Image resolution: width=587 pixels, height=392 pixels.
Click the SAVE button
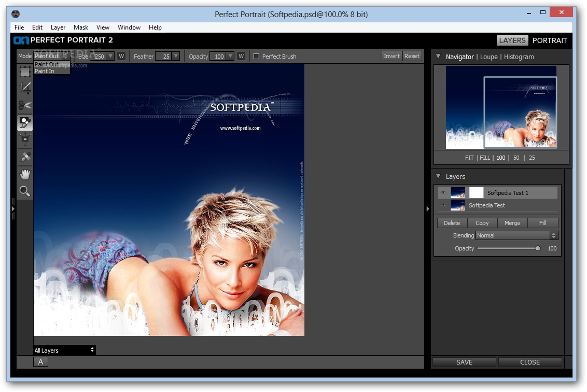click(x=464, y=362)
